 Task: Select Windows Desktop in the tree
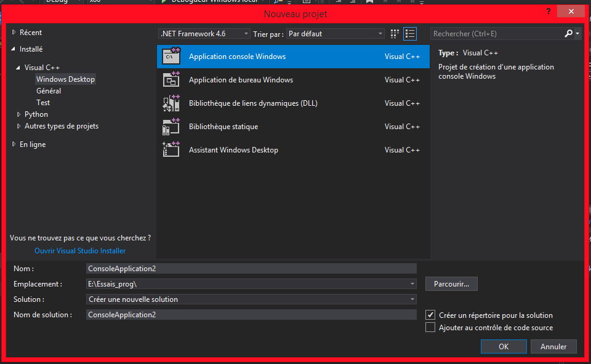66,79
